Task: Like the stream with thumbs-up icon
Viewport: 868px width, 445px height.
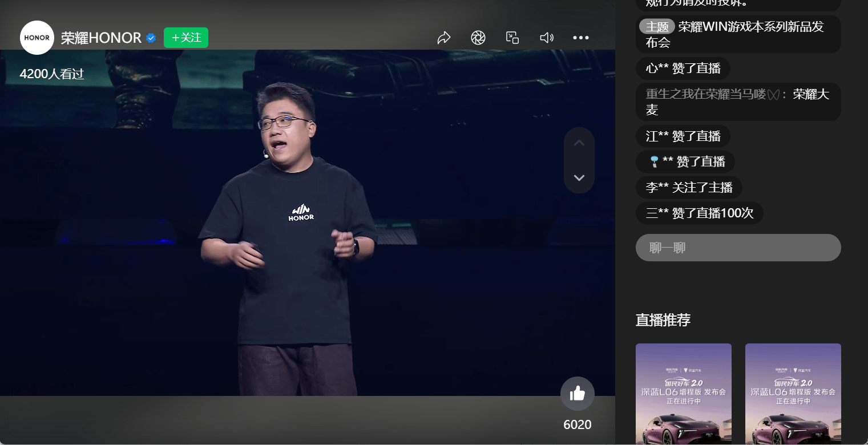Action: pos(577,393)
